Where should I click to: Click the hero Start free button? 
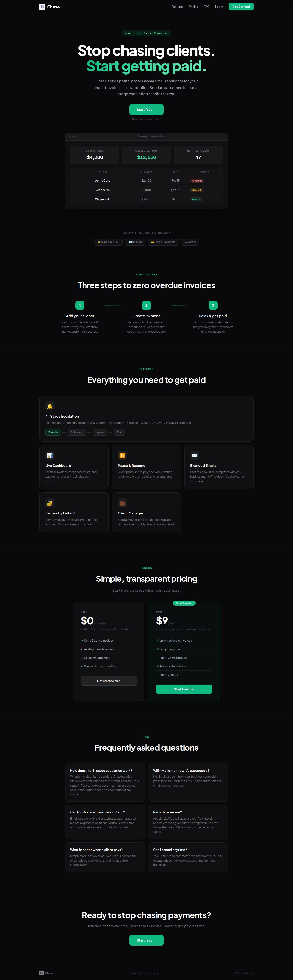point(146,110)
